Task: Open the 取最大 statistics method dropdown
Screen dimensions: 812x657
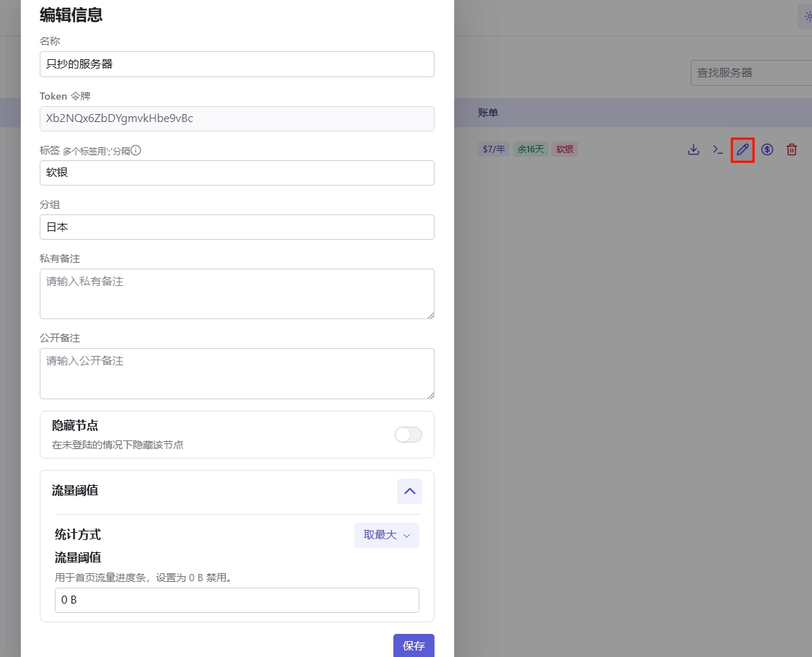Action: coord(386,535)
